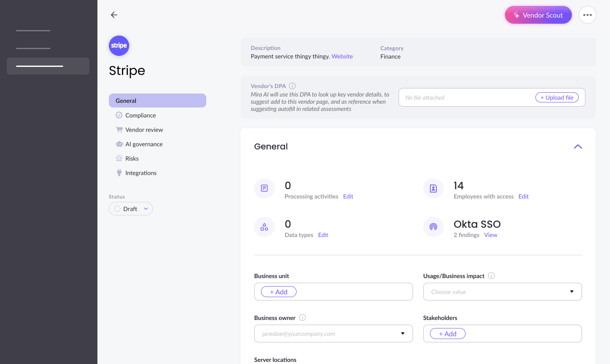This screenshot has height=364, width=610.
Task: Select the General section tab
Action: pos(158,100)
